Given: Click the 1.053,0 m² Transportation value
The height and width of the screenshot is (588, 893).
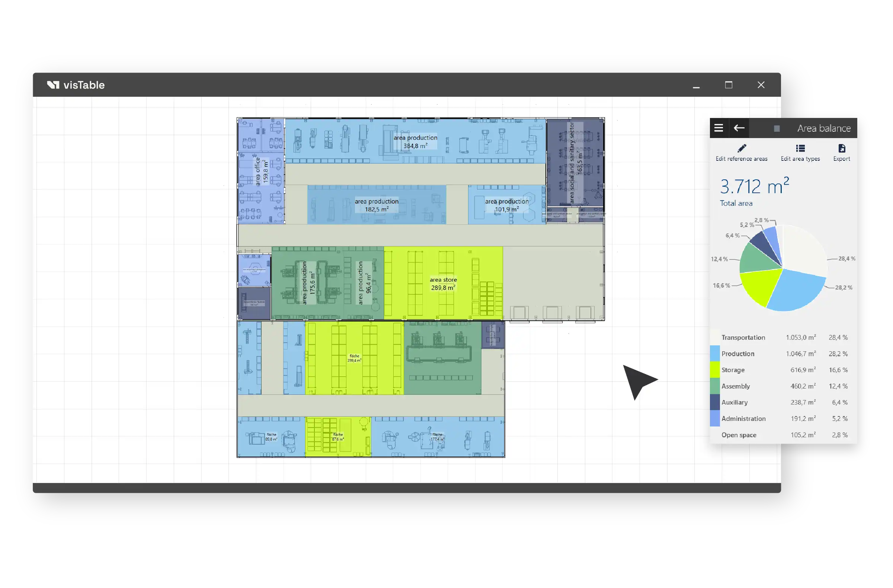Looking at the screenshot, I should tap(800, 337).
